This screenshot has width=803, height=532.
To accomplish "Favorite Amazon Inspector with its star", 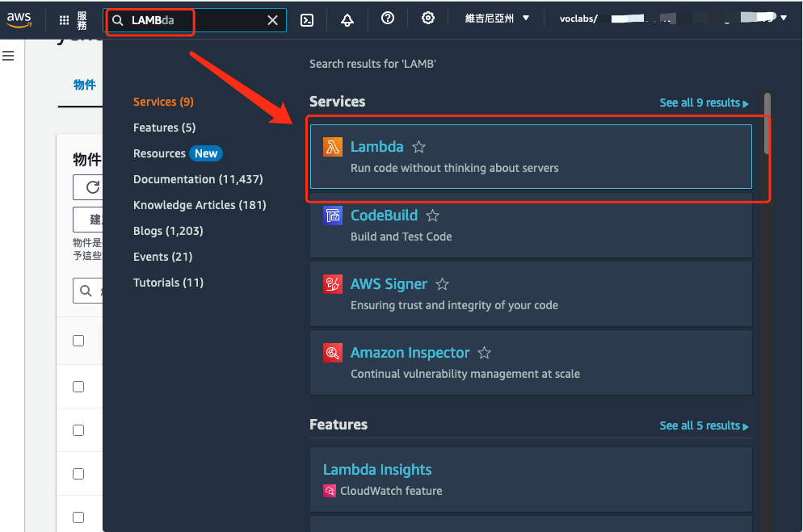I will [485, 353].
